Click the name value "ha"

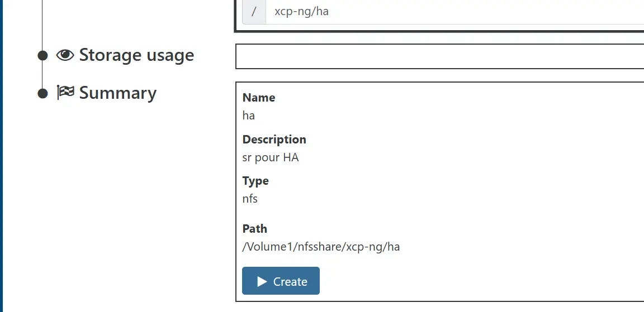pyautogui.click(x=249, y=116)
